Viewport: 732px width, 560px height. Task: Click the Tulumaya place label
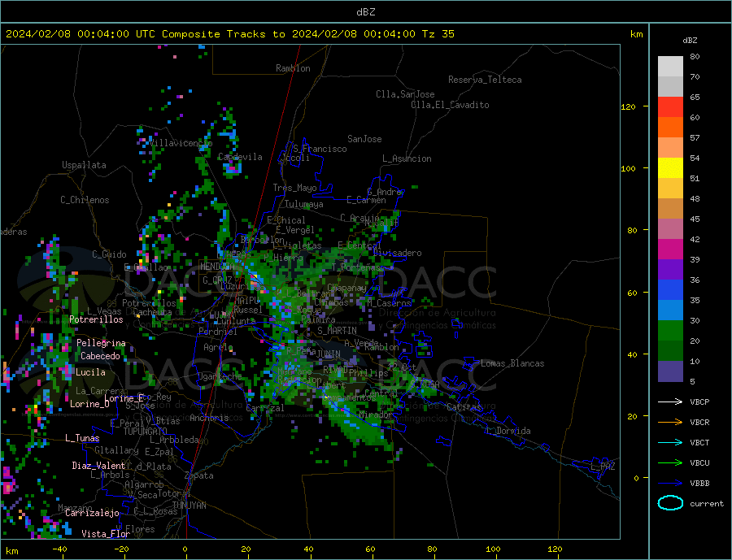[x=304, y=204]
